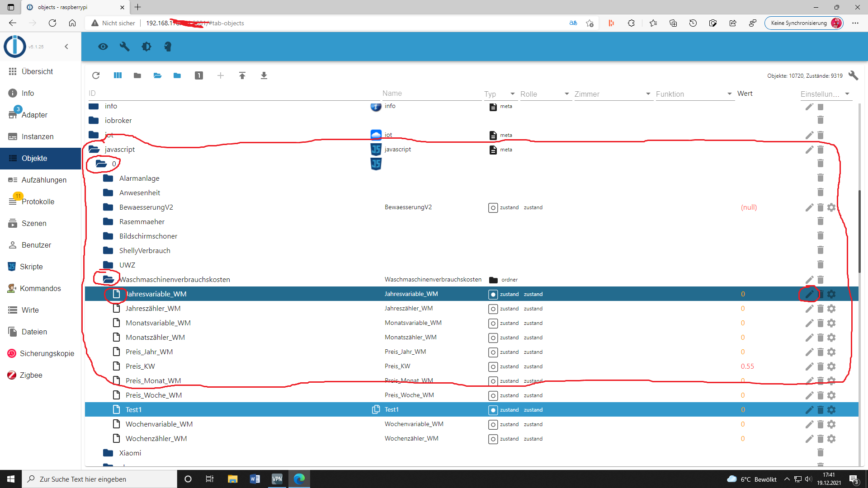
Task: Click the expand all folders icon
Action: (x=157, y=75)
